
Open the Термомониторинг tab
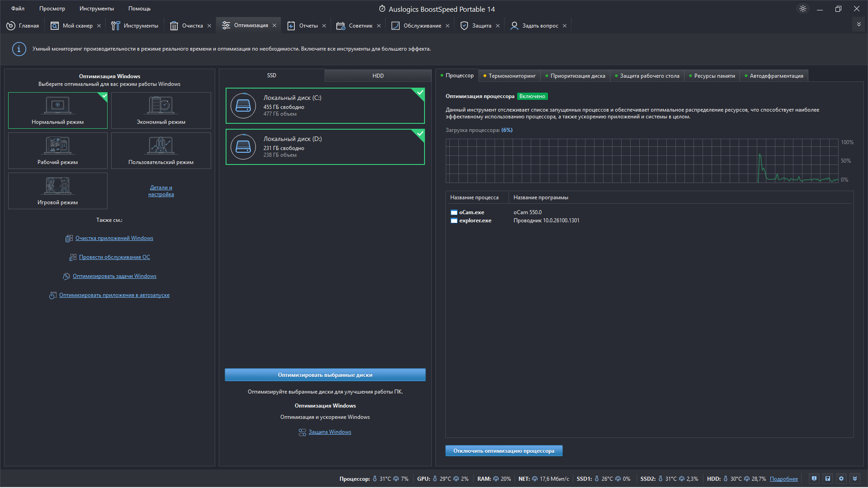point(509,76)
